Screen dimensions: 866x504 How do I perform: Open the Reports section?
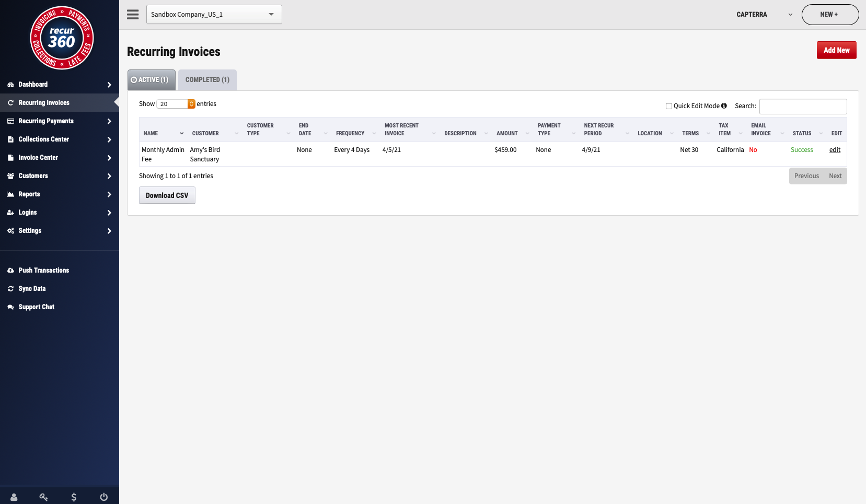tap(30, 194)
